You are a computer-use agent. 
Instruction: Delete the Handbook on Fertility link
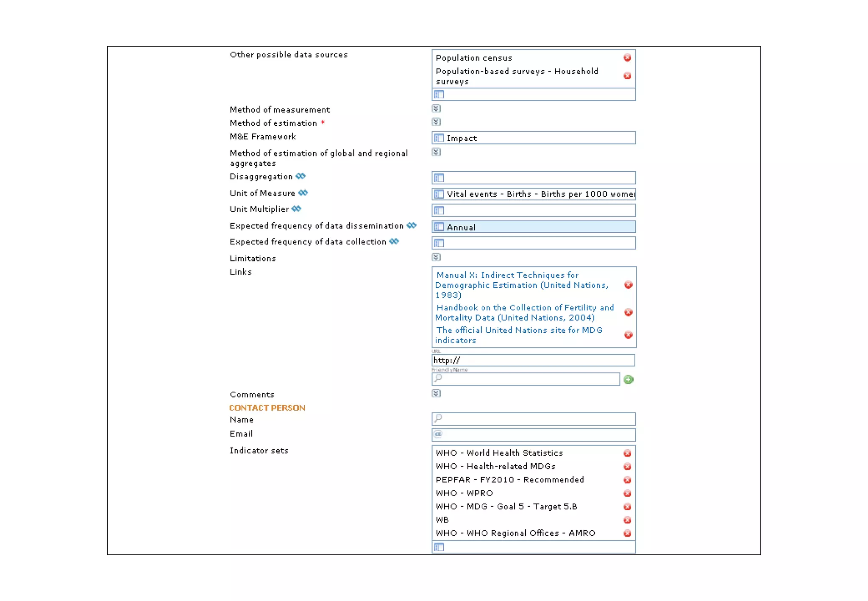pos(628,312)
